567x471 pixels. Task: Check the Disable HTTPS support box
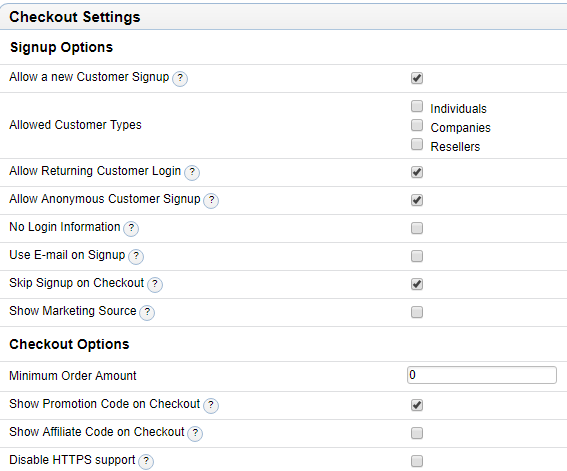[417, 461]
